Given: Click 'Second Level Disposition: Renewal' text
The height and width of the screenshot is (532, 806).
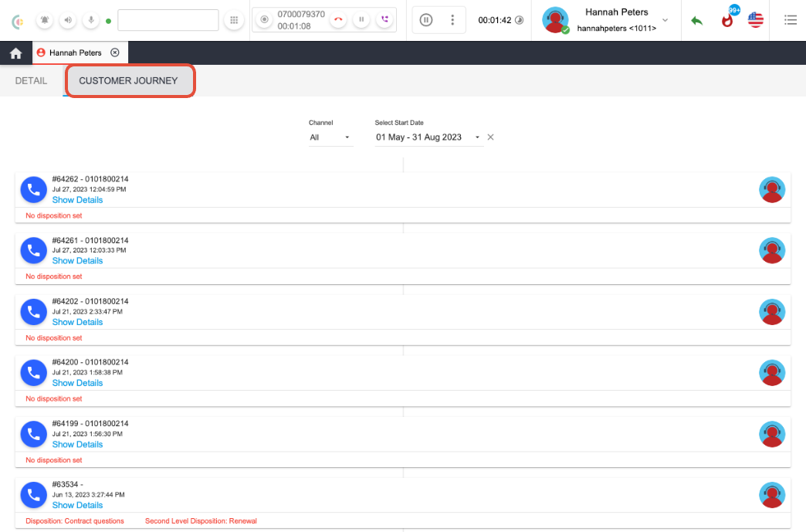Looking at the screenshot, I should coord(201,520).
